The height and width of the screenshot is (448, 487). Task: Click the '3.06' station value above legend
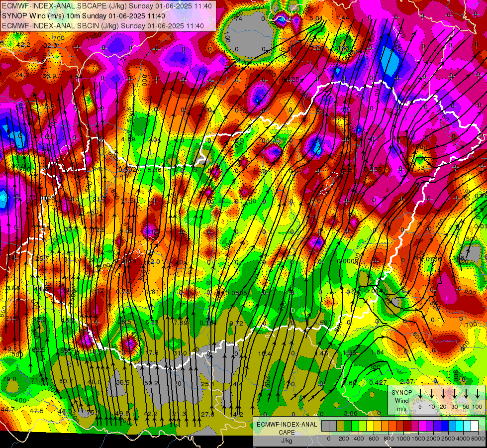(x=351, y=413)
